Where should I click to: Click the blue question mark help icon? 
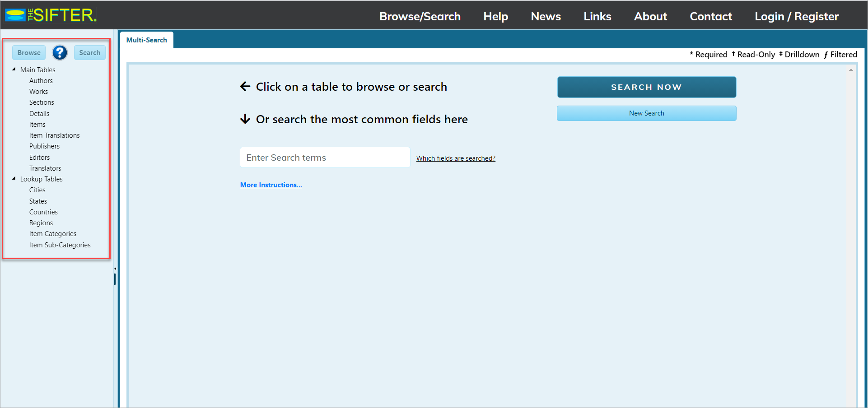point(60,53)
